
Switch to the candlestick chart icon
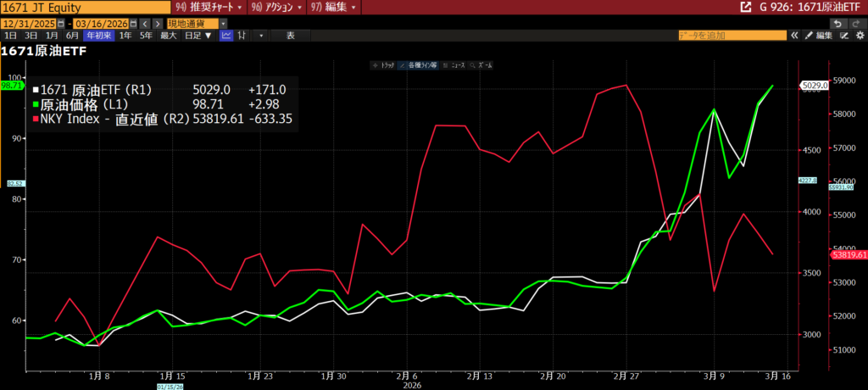pyautogui.click(x=242, y=36)
